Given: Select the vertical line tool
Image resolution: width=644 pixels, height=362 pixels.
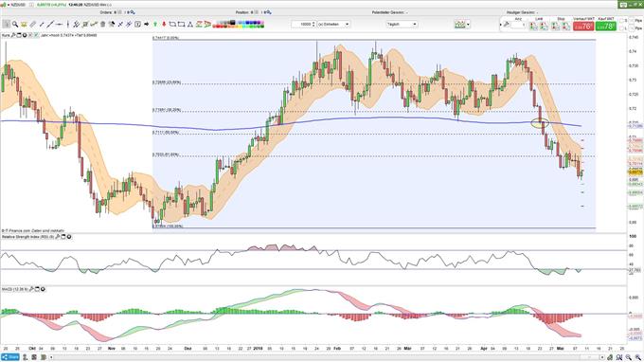Looking at the screenshot, I should [68, 25].
